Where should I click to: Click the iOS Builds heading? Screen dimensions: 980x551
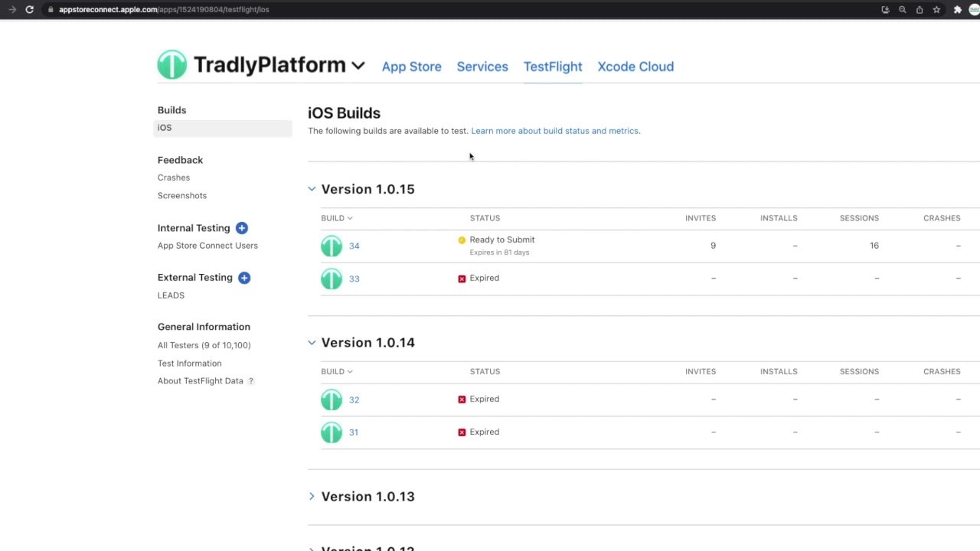pyautogui.click(x=344, y=113)
